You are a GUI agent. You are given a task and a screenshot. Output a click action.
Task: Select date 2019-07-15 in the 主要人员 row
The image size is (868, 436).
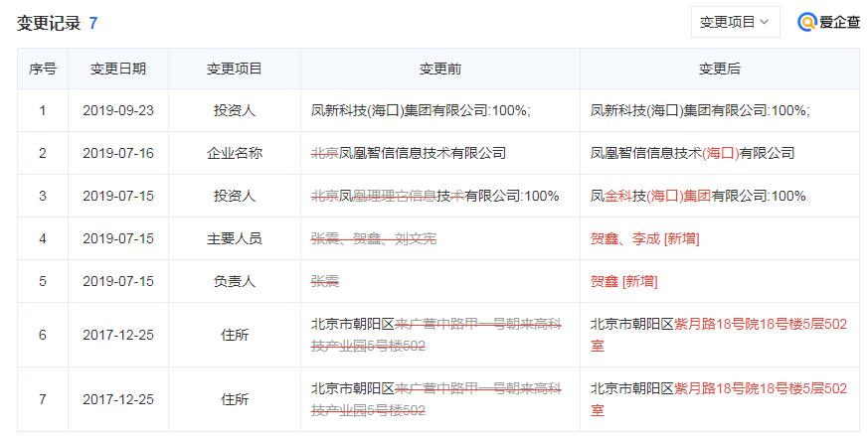(x=118, y=238)
